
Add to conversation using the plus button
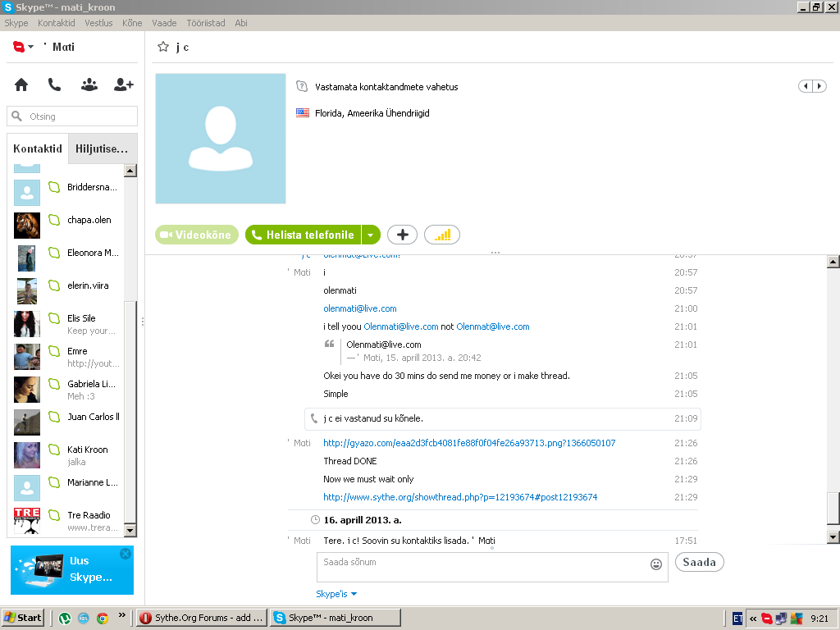tap(402, 235)
